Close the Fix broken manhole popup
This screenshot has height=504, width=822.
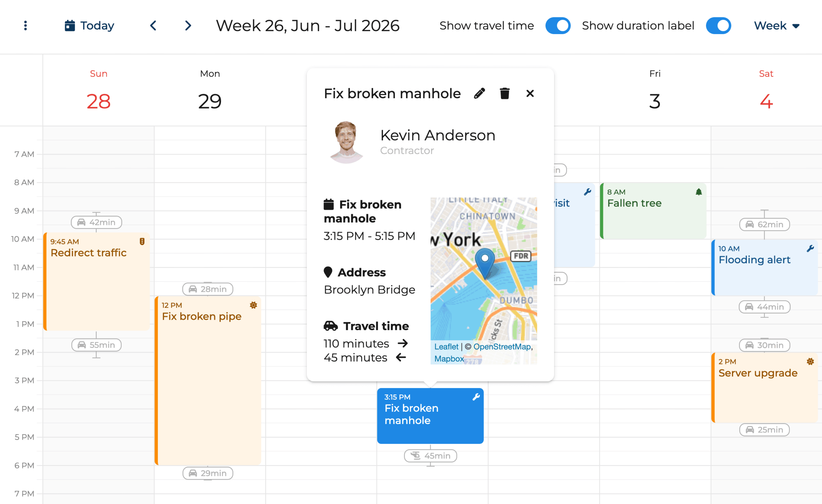click(530, 93)
